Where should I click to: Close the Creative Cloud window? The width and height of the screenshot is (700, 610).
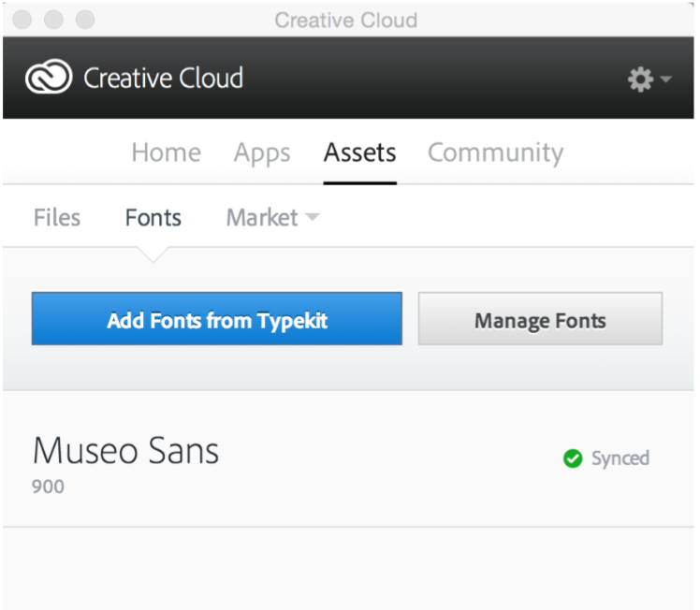click(x=22, y=20)
